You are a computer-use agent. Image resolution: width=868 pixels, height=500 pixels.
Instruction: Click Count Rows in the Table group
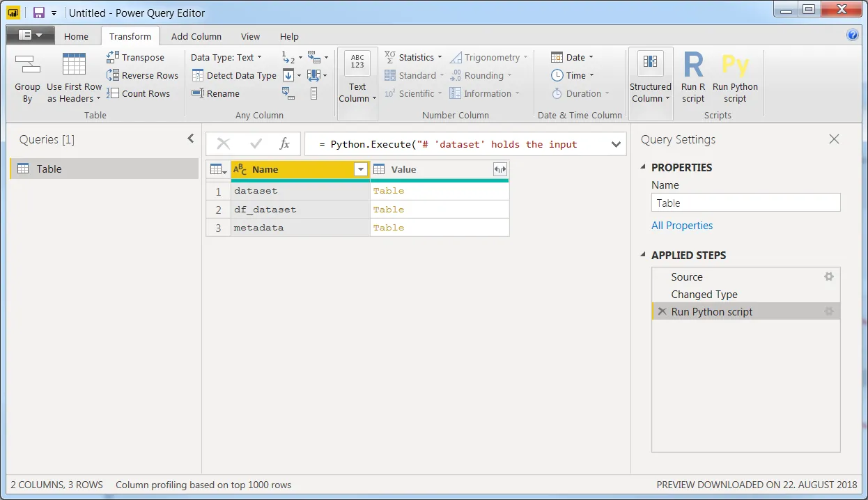[x=138, y=93]
